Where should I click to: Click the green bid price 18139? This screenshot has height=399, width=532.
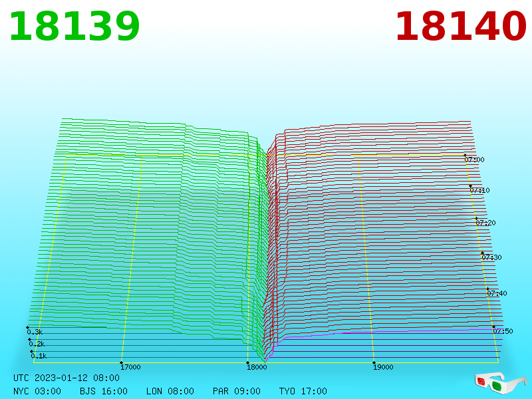point(74,27)
